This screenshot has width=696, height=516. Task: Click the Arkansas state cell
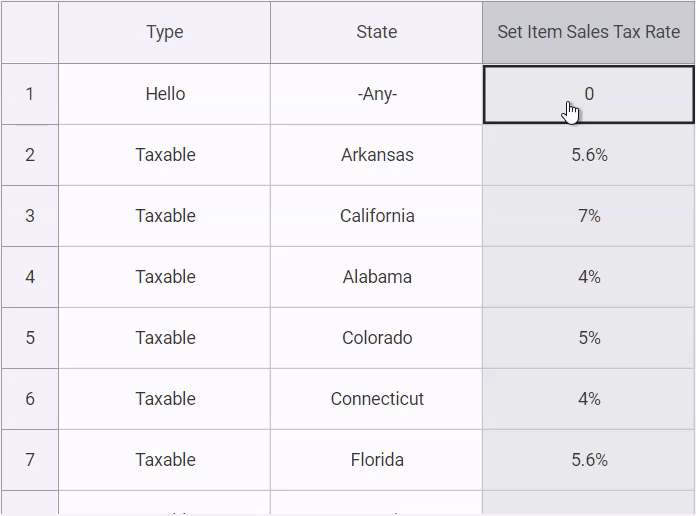coord(376,155)
